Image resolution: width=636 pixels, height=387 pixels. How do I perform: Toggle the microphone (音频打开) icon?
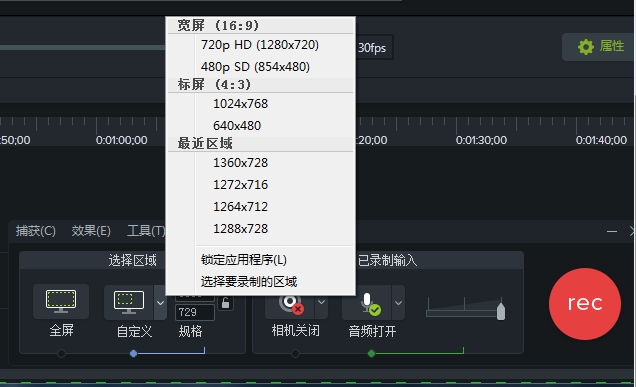[x=367, y=303]
